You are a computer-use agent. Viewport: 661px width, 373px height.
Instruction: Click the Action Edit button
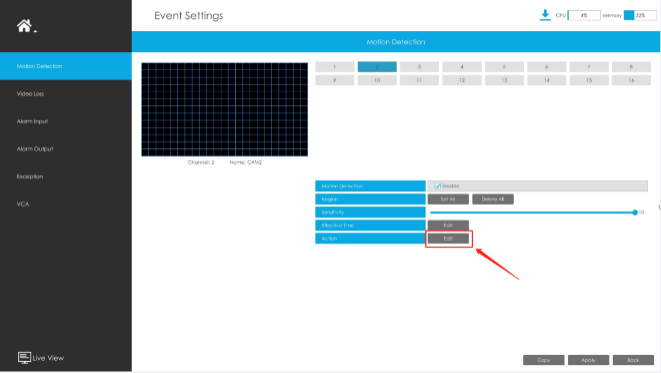(448, 239)
